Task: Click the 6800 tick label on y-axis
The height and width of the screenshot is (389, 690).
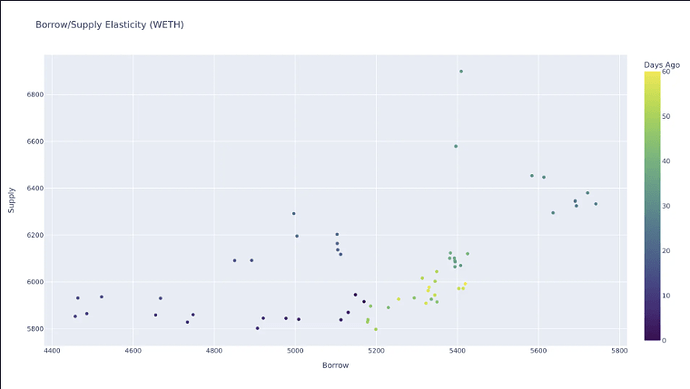Action: pyautogui.click(x=35, y=95)
